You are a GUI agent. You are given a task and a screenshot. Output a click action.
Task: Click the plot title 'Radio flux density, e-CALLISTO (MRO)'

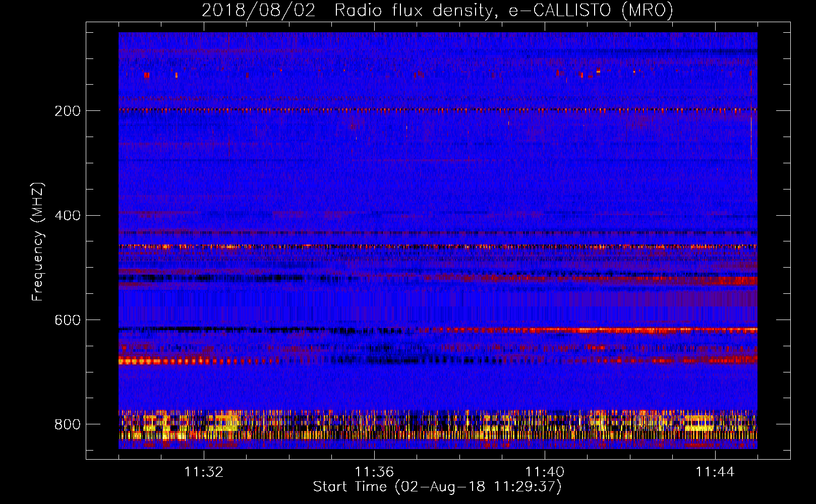(x=504, y=10)
